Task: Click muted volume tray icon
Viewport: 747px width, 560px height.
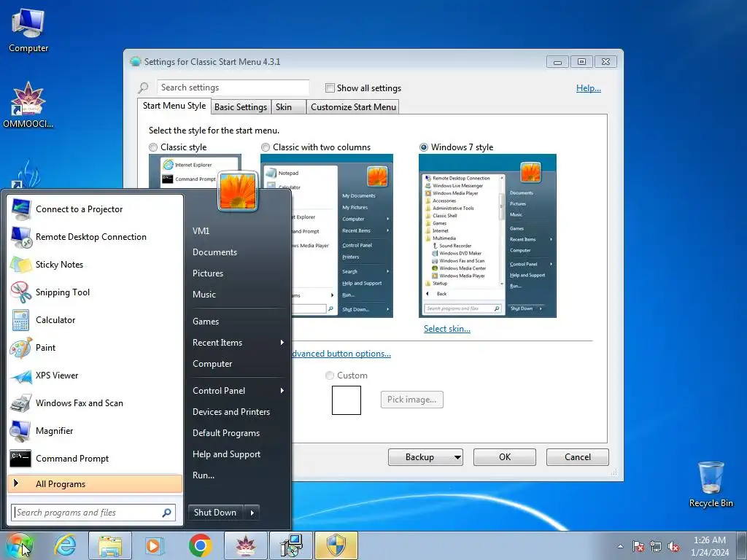Action: 673,547
